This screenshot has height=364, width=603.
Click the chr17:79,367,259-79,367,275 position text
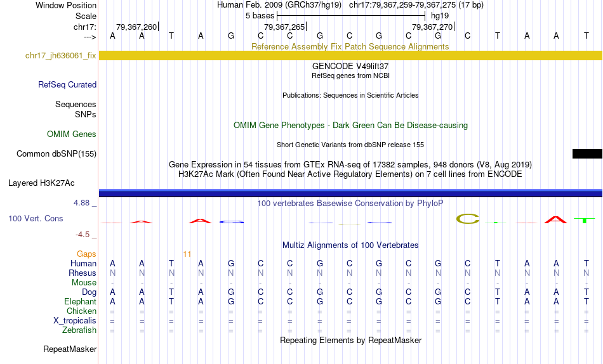pos(416,5)
